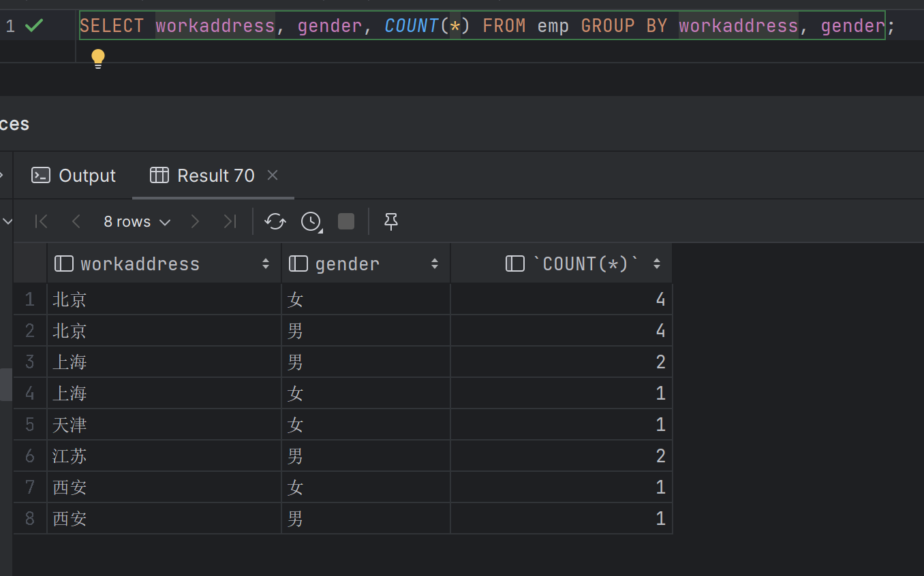924x576 pixels.
Task: Go to the last page of results
Action: (230, 221)
